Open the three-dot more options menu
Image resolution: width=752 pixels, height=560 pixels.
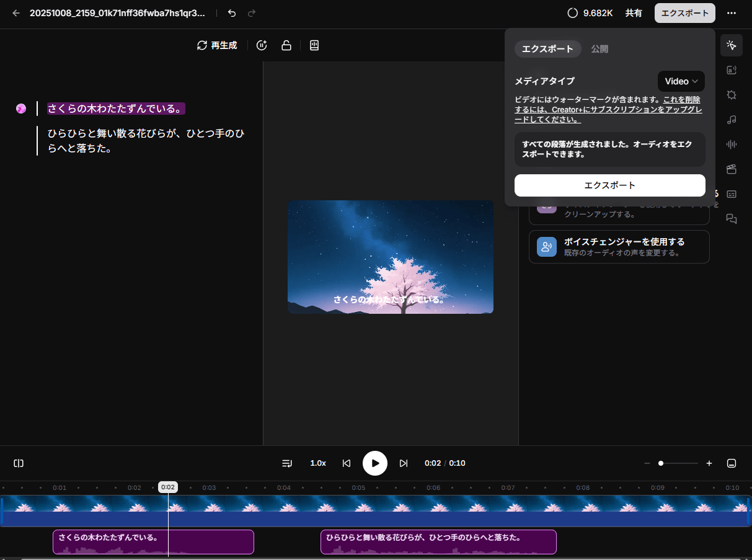(732, 13)
